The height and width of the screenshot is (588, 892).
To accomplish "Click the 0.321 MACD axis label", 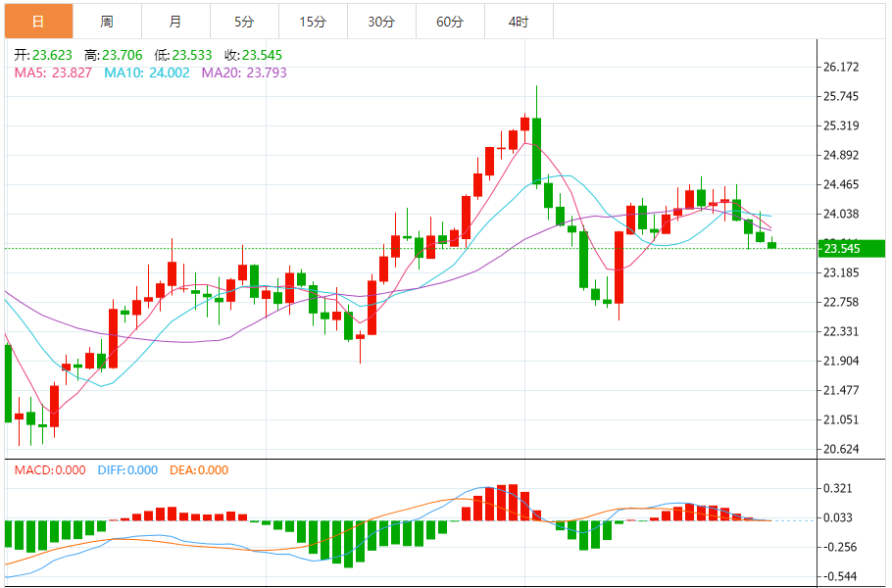I will [838, 488].
